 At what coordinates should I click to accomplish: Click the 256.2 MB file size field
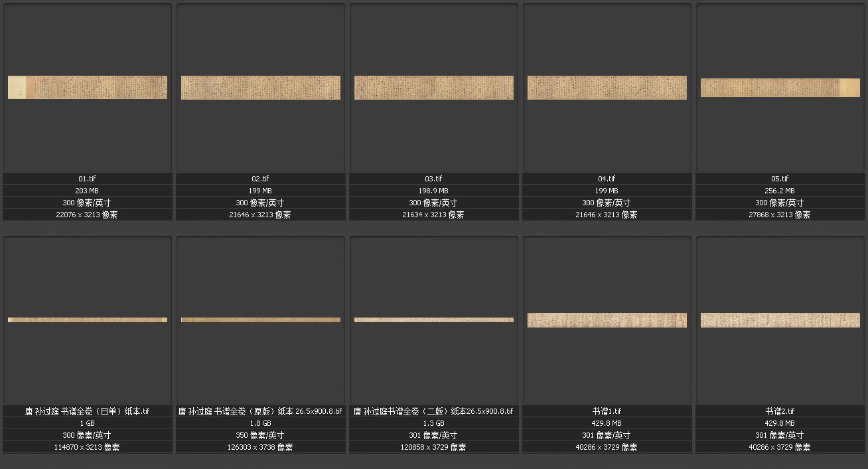[780, 191]
